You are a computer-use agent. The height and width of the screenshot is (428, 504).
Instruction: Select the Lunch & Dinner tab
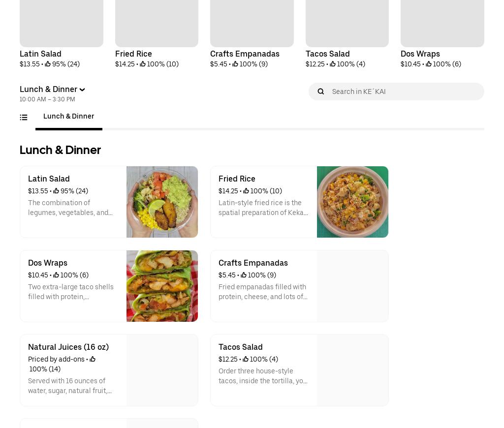pyautogui.click(x=68, y=117)
